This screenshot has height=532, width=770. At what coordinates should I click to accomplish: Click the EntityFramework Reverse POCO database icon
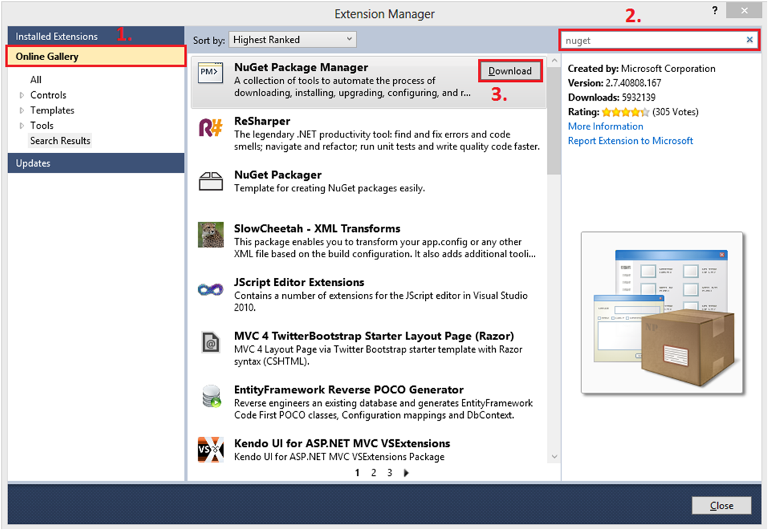[x=212, y=396]
